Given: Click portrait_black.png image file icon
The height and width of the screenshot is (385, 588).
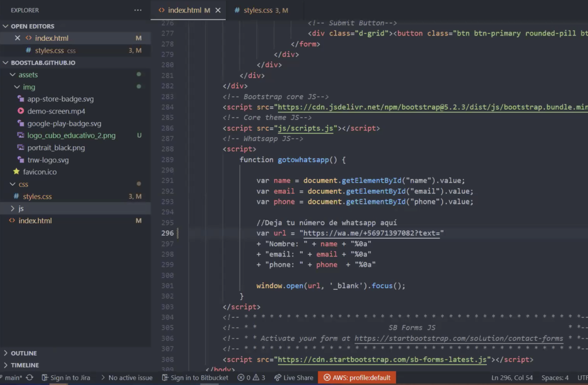Looking at the screenshot, I should [21, 147].
